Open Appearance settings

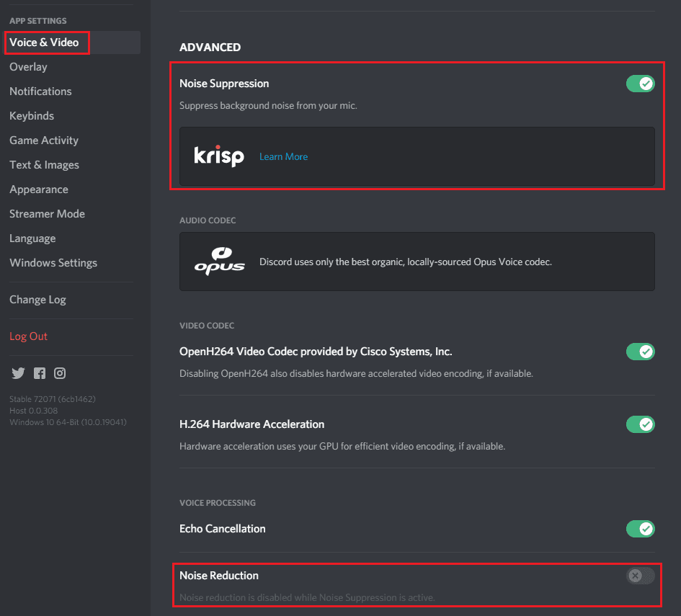pyautogui.click(x=39, y=189)
